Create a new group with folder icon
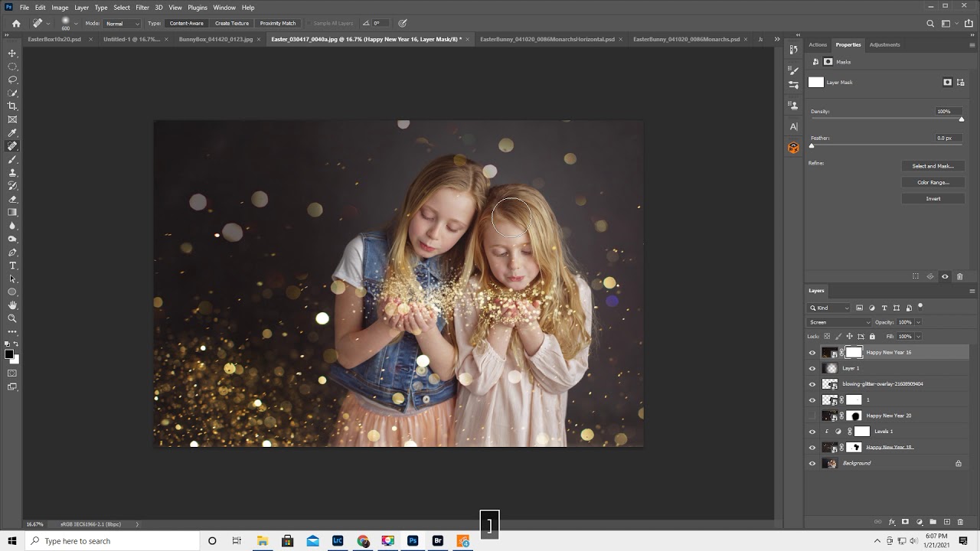The height and width of the screenshot is (551, 980). (x=933, y=522)
